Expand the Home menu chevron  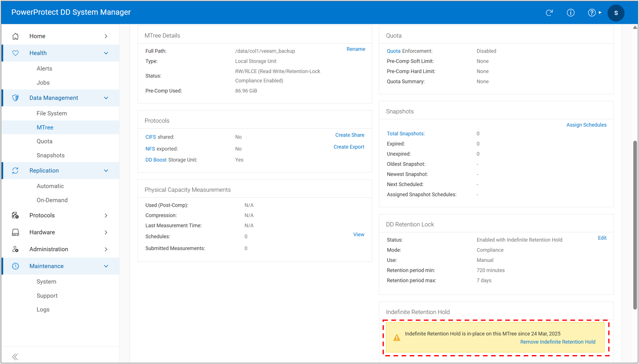(x=106, y=36)
